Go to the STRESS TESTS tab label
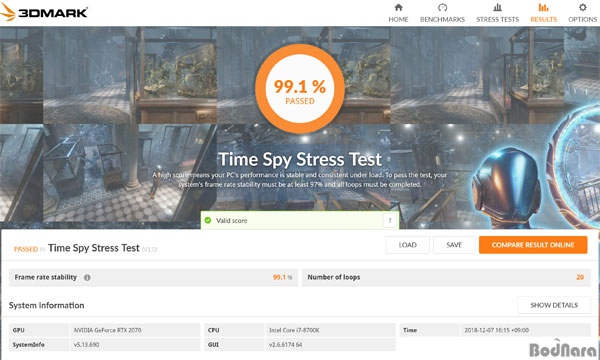The image size is (600, 360). (x=497, y=20)
